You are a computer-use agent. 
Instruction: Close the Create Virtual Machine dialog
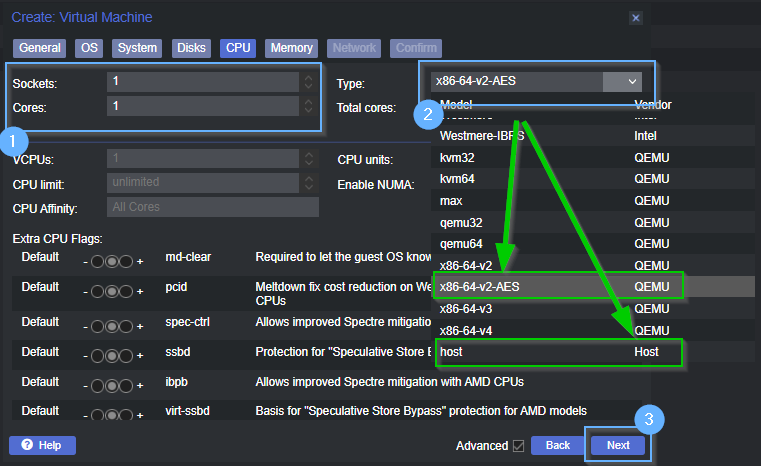[636, 18]
